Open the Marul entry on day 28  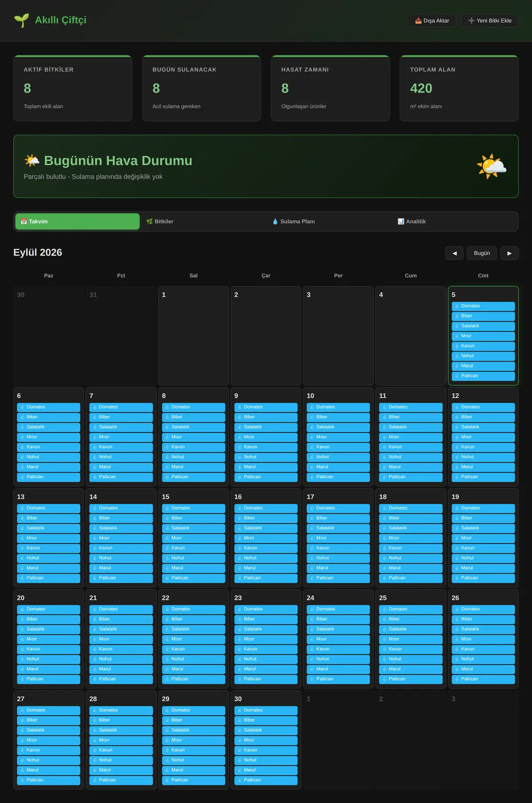pos(121,770)
